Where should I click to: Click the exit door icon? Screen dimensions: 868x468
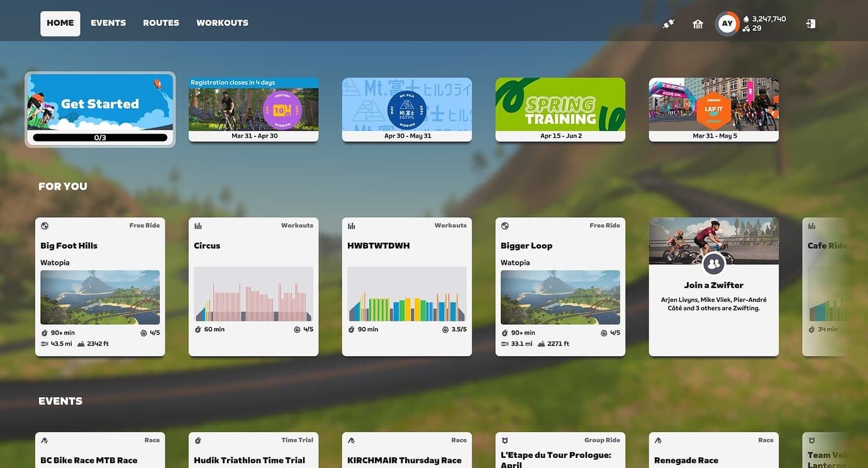811,24
